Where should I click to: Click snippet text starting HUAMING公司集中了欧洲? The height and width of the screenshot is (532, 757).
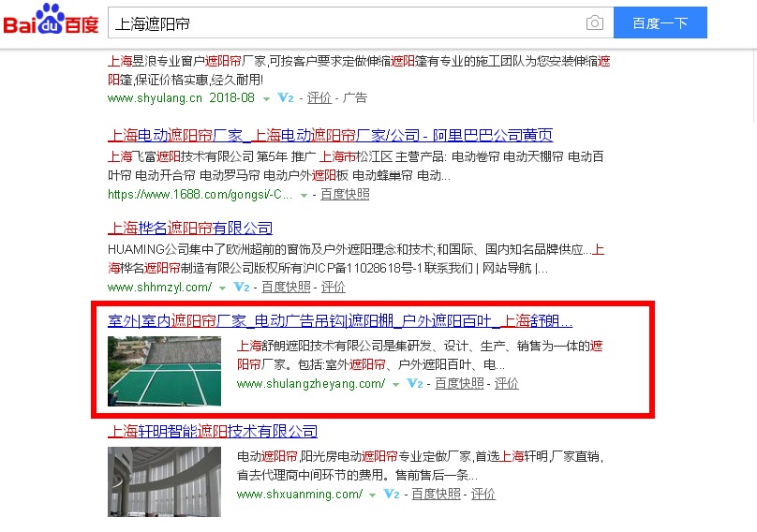[x=356, y=259]
